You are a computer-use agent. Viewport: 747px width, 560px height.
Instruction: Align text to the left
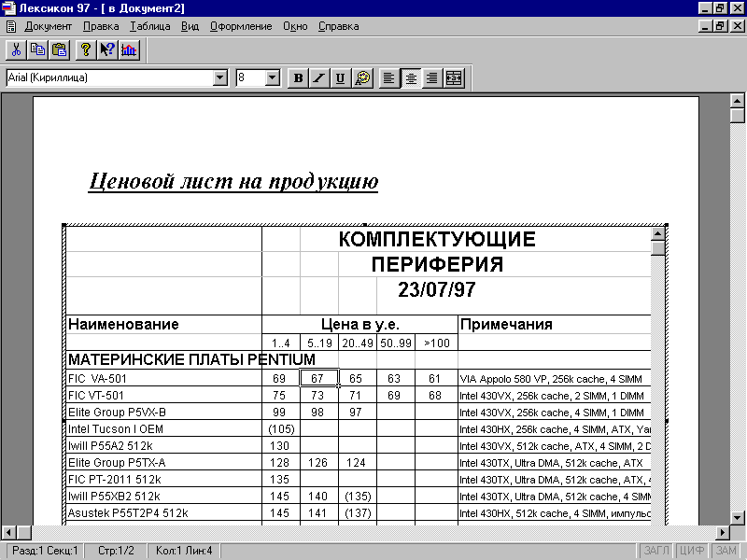point(389,77)
